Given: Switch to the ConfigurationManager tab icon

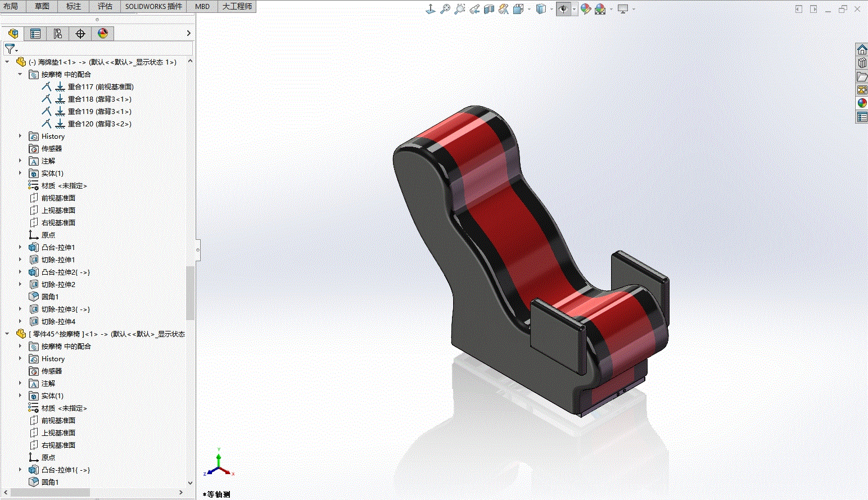Looking at the screenshot, I should [58, 34].
